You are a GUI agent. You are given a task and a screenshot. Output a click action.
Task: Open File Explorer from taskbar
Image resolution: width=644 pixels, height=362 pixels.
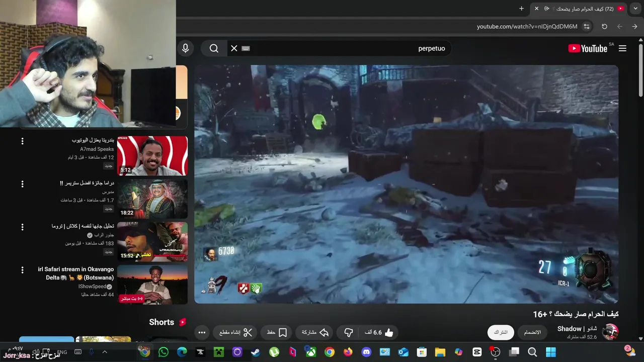pos(440,352)
